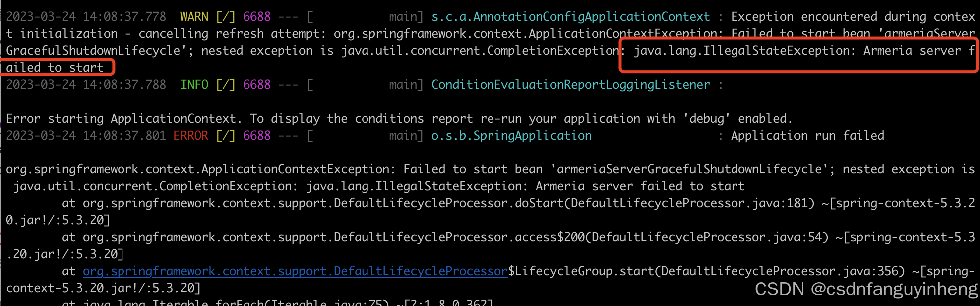
Task: Click the red ERROR log level label
Action: [x=190, y=136]
